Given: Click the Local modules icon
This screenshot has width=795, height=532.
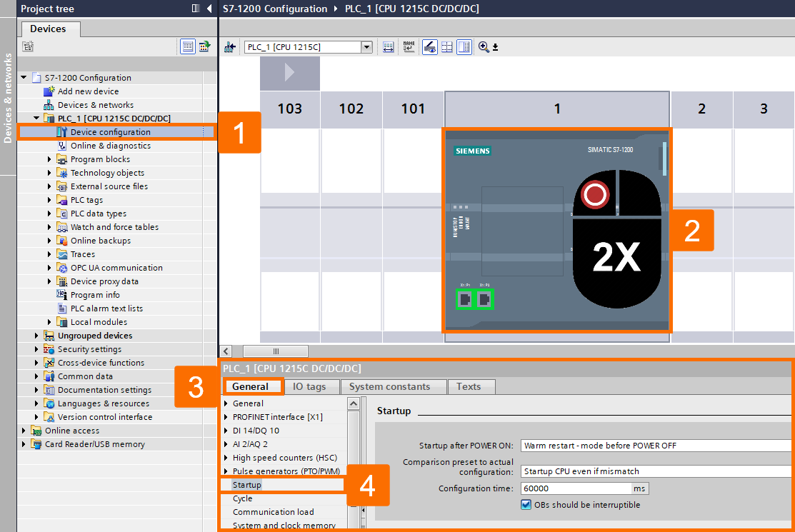Looking at the screenshot, I should tap(62, 322).
